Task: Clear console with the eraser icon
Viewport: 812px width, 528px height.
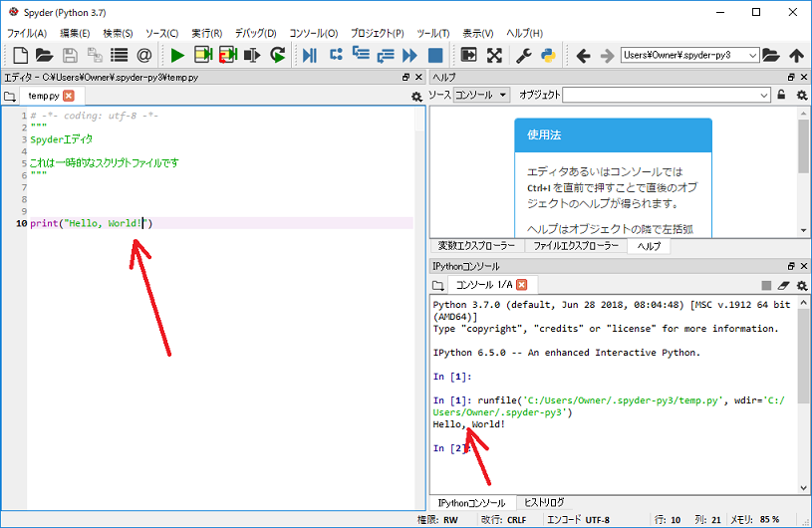Action: 783,285
